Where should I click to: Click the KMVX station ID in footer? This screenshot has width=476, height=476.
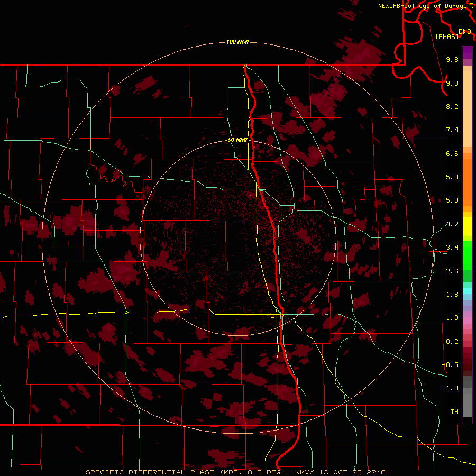point(305,472)
